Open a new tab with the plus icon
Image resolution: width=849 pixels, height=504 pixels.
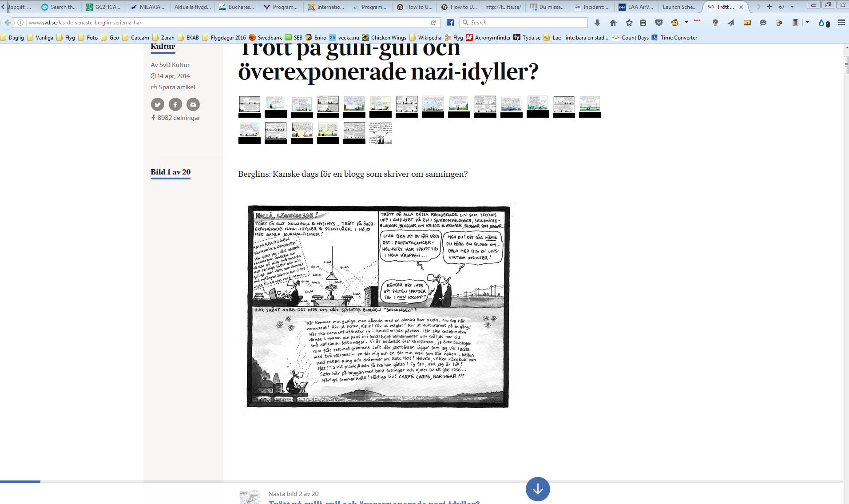point(770,7)
